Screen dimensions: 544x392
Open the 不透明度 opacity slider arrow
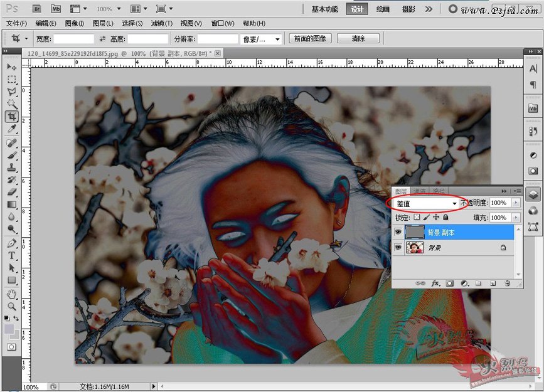[516, 203]
